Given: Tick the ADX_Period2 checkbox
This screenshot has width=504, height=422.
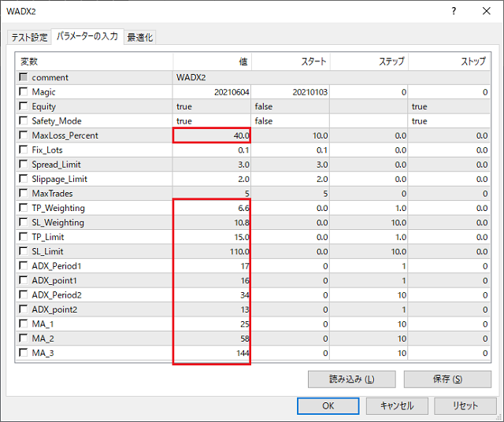Looking at the screenshot, I should point(24,294).
